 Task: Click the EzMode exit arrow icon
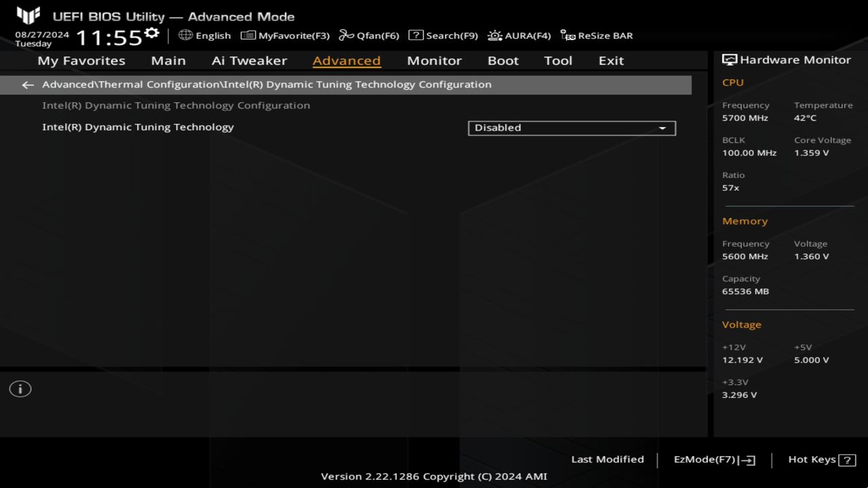pyautogui.click(x=747, y=460)
